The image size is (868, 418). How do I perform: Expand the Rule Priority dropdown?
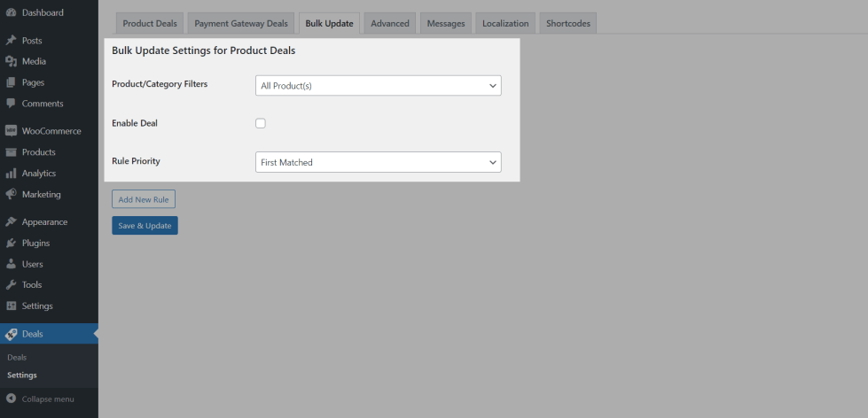coord(378,162)
